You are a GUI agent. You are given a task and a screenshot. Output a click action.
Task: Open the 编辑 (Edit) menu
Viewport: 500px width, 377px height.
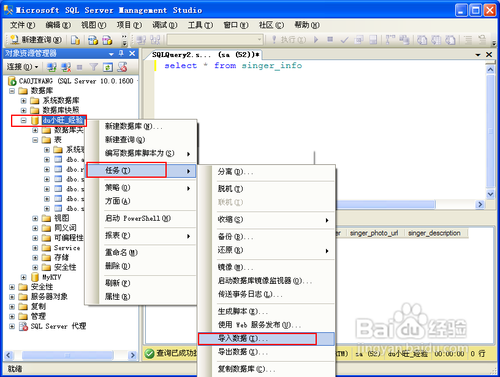58,25
